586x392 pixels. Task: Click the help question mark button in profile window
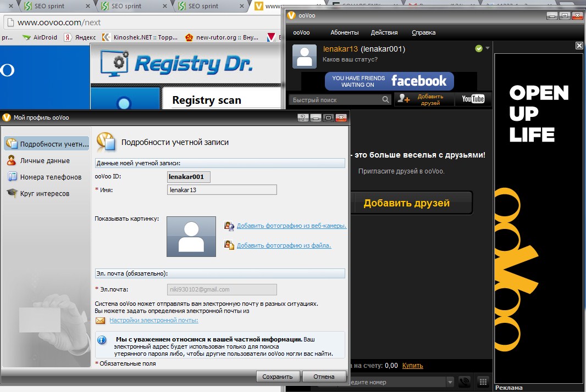[303, 117]
